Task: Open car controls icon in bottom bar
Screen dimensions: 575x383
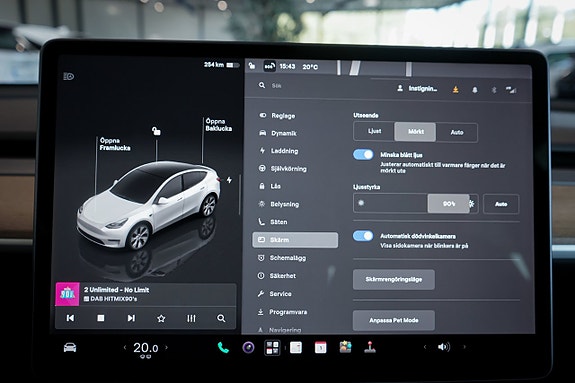Action: click(70, 347)
